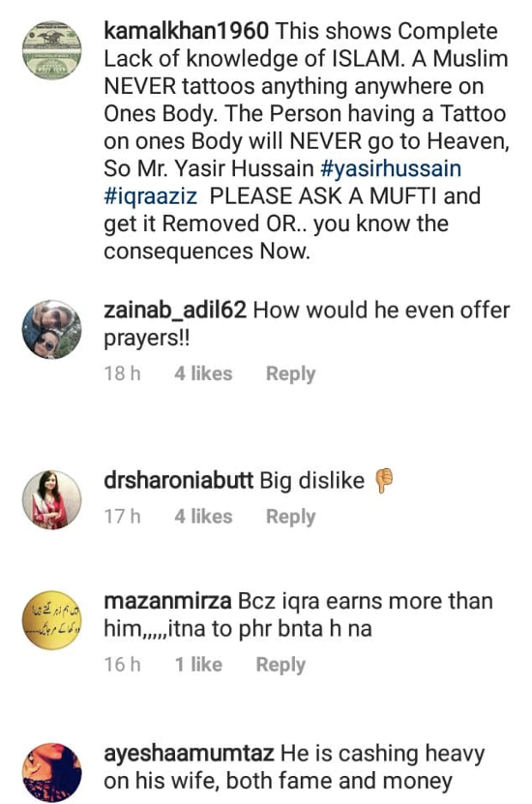View 4 likes on zainab_adil62's comment

[x=203, y=373]
